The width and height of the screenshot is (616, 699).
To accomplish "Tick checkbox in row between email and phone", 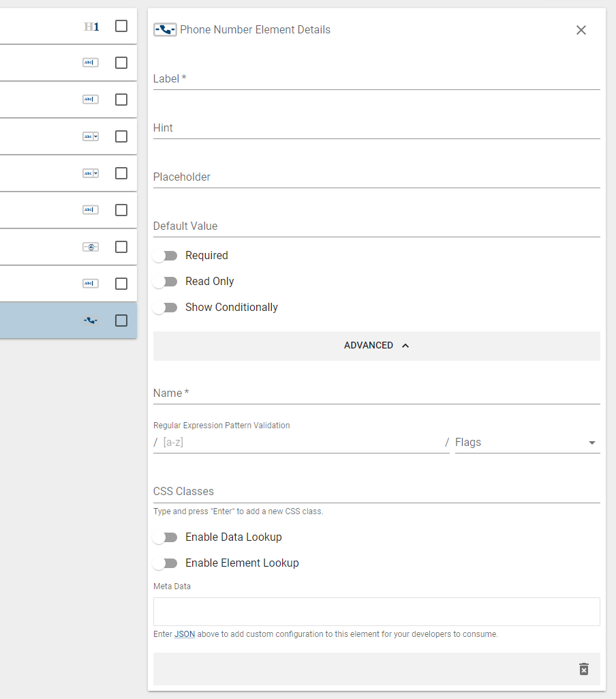I will [121, 284].
